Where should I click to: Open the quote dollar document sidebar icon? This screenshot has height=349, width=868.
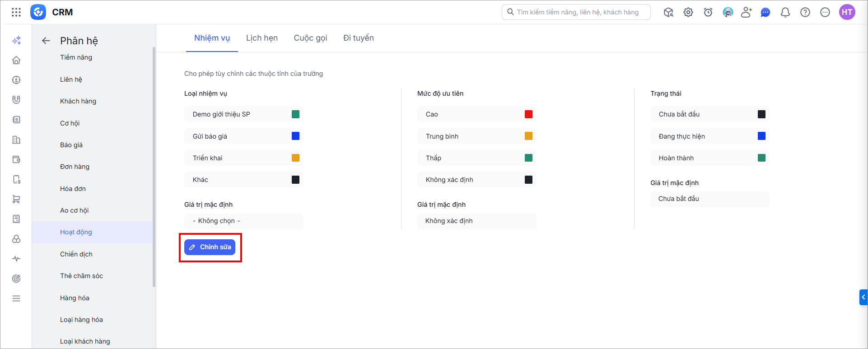(16, 179)
